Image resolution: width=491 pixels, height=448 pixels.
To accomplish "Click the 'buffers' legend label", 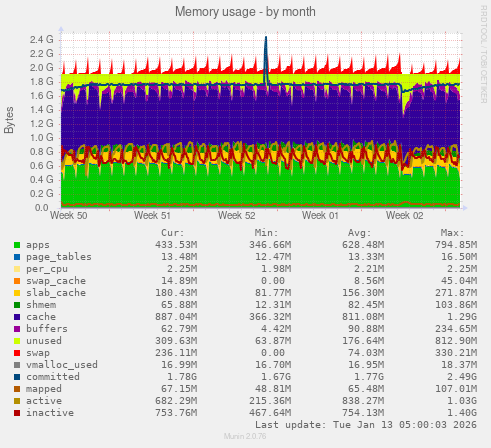I will tap(47, 329).
